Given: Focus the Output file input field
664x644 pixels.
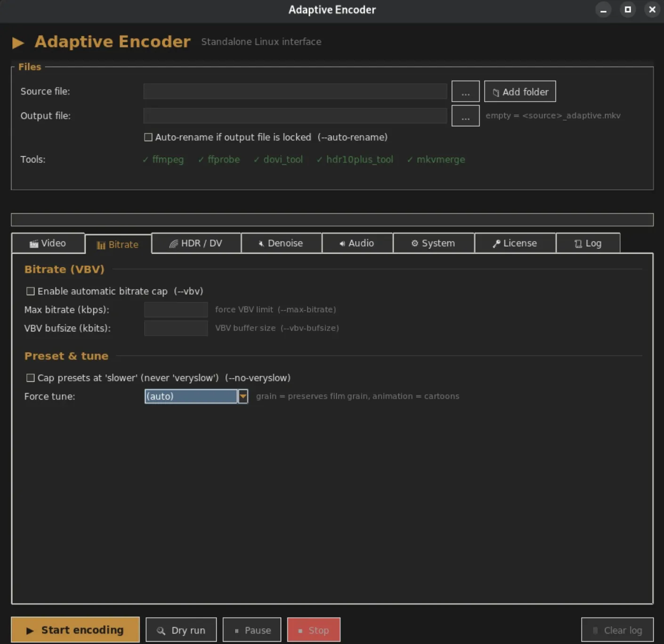Looking at the screenshot, I should [295, 116].
